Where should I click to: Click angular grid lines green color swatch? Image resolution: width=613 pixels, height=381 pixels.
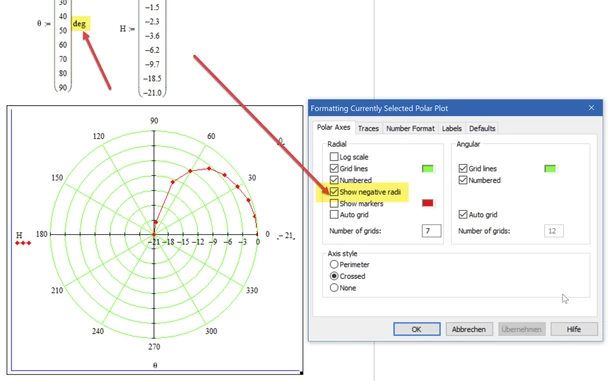tap(550, 169)
